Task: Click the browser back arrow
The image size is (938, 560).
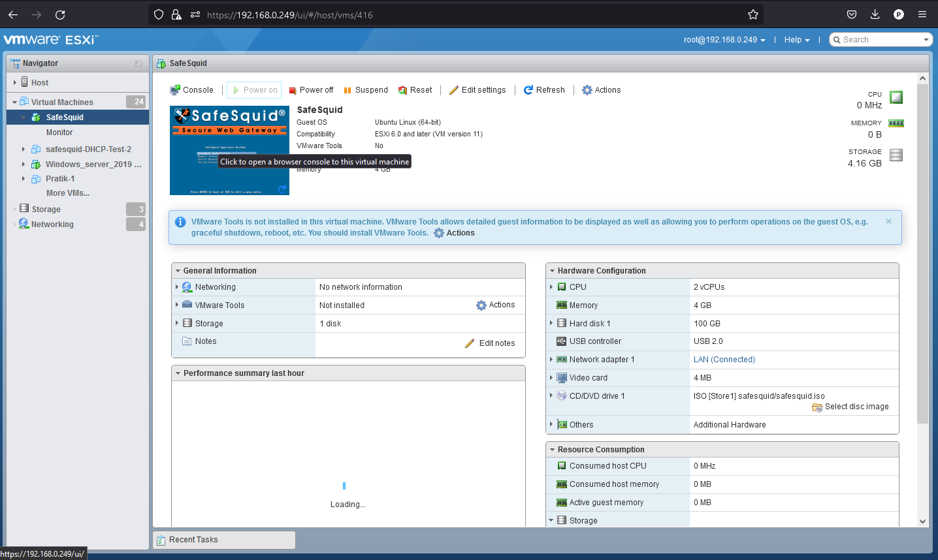Action: (x=13, y=14)
